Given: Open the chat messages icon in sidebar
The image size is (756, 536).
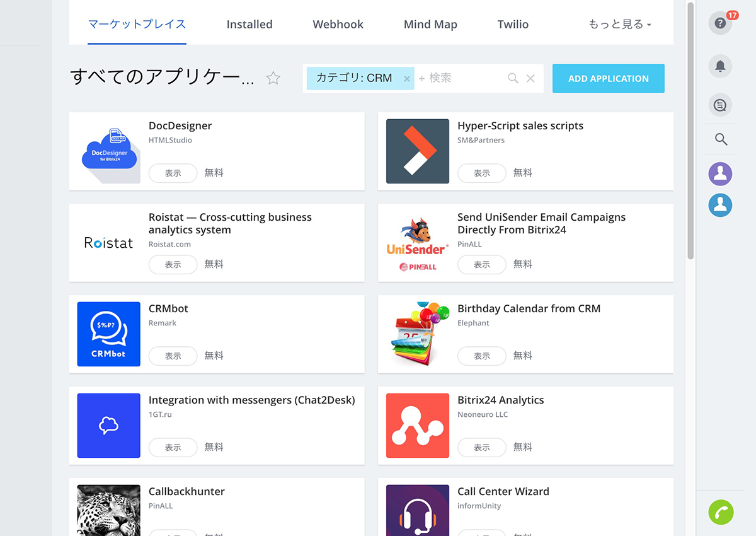Looking at the screenshot, I should 721,105.
